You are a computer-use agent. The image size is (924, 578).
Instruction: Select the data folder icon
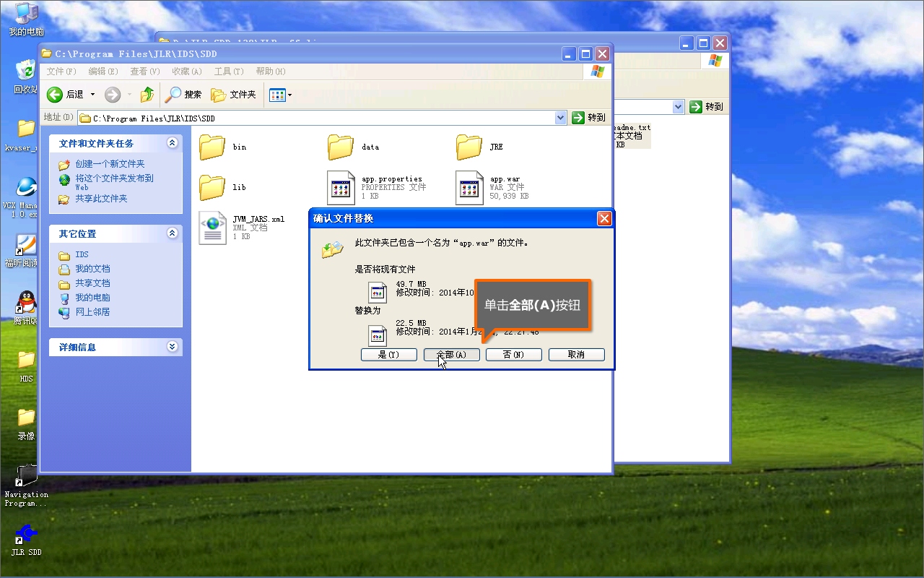[x=341, y=147]
